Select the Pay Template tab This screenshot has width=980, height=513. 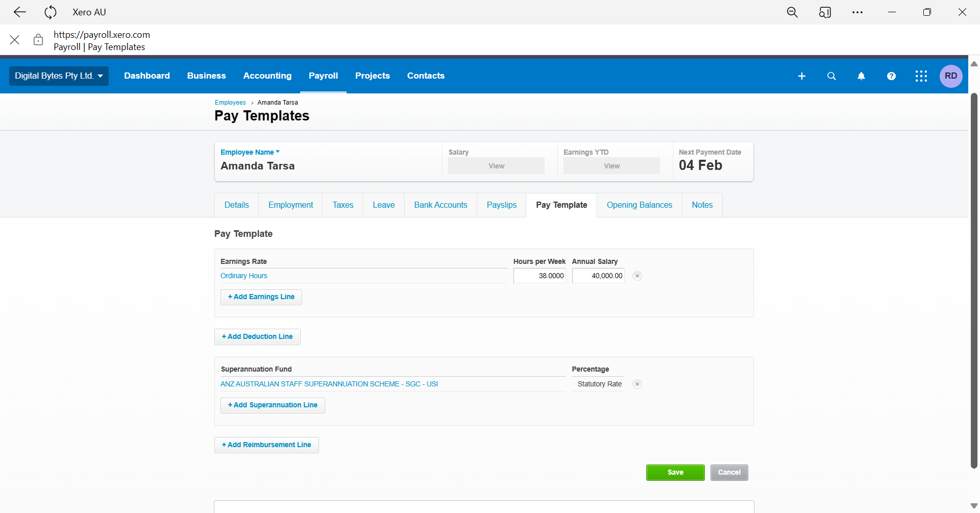[561, 205]
